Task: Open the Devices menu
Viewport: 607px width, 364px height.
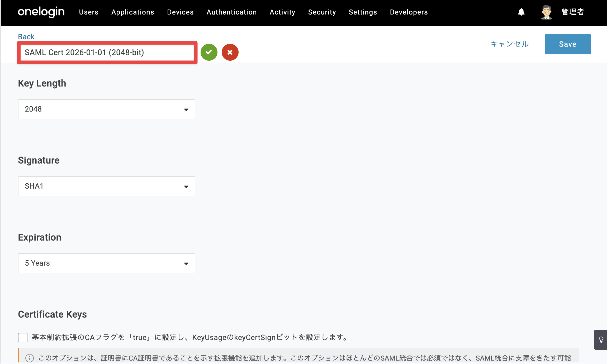Action: point(180,12)
